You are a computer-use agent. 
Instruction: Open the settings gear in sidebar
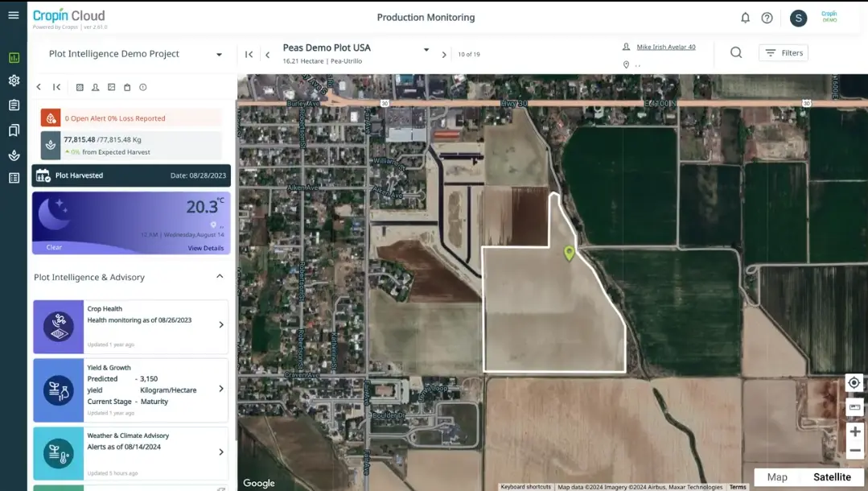14,80
